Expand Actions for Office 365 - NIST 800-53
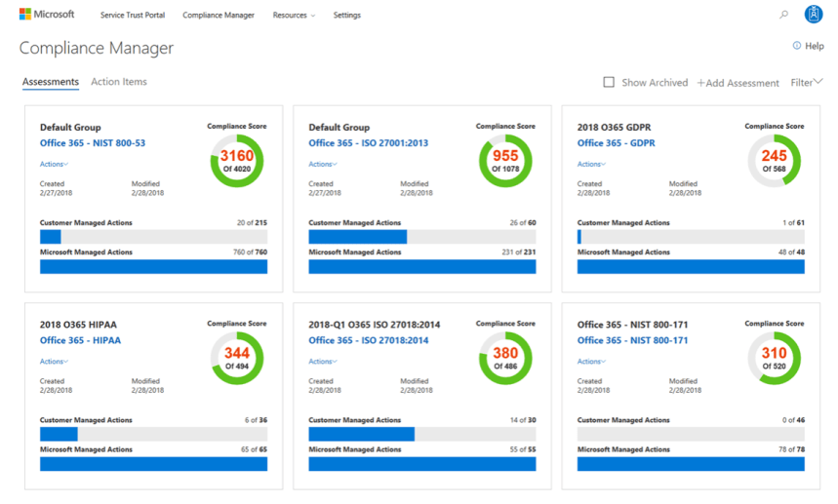The image size is (838, 504). tap(54, 165)
